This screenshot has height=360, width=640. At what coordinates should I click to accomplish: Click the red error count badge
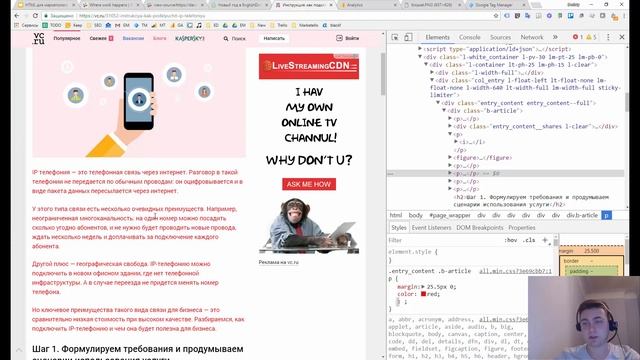click(x=578, y=37)
